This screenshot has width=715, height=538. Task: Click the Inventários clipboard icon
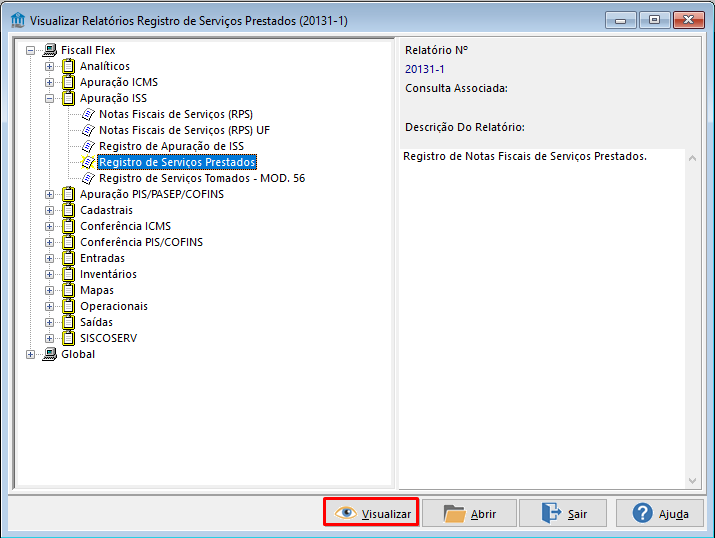tap(68, 274)
